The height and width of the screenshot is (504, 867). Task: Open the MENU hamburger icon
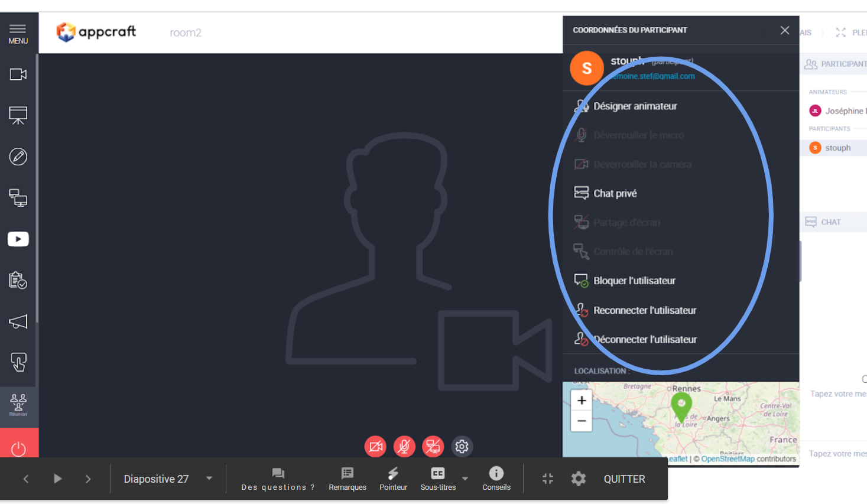pos(18,34)
